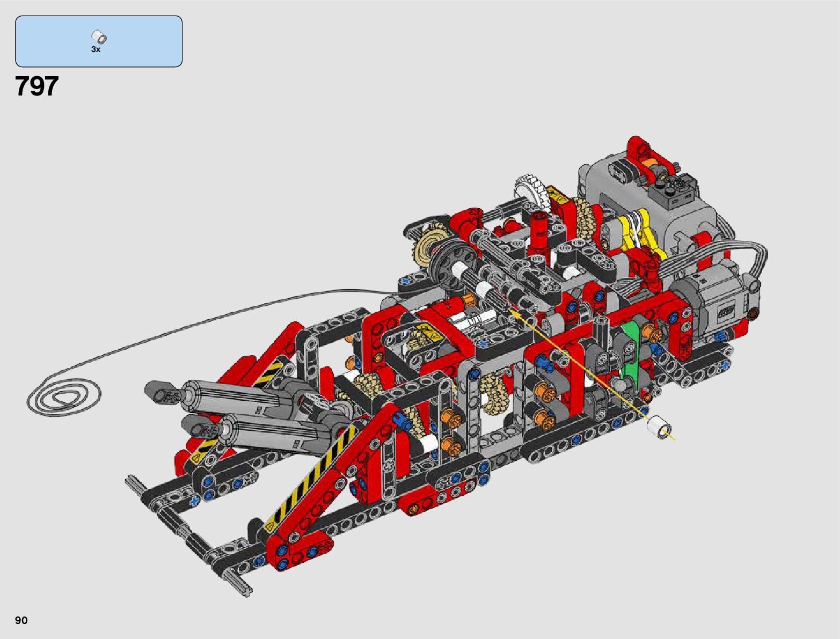
Task: Select the white gear at the top
Action: [531, 192]
